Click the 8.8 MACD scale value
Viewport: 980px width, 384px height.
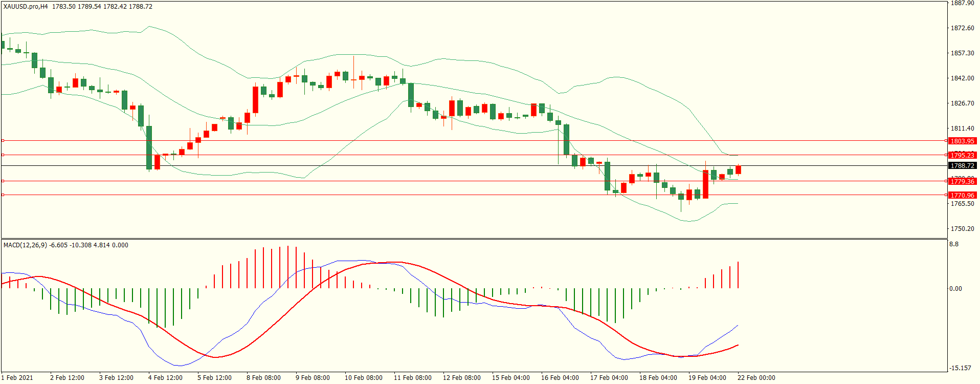coord(954,245)
